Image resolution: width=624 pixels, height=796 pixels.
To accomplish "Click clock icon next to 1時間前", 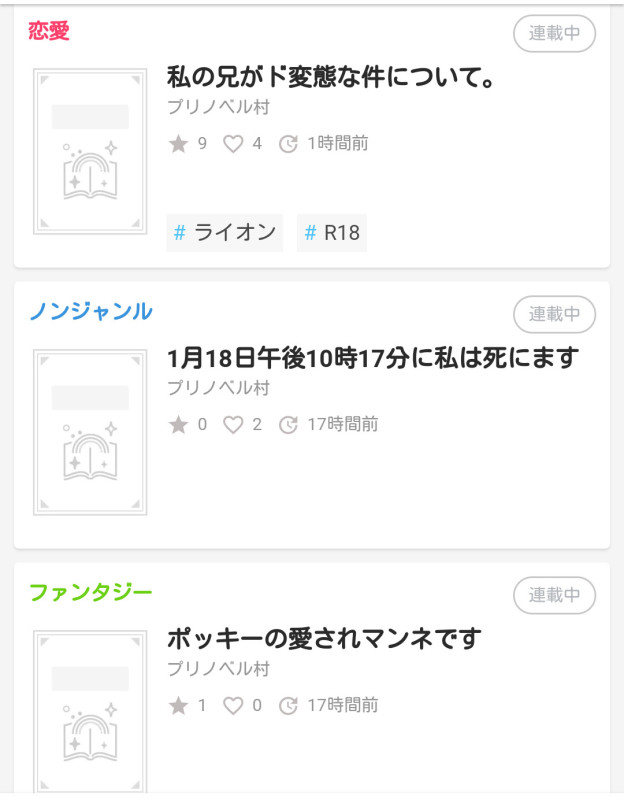I will pos(288,144).
